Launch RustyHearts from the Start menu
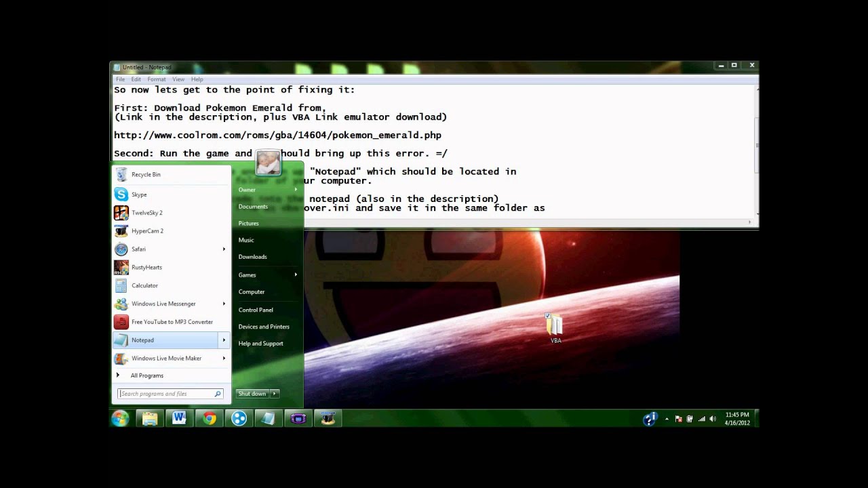Viewport: 868px width, 488px height. point(172,267)
